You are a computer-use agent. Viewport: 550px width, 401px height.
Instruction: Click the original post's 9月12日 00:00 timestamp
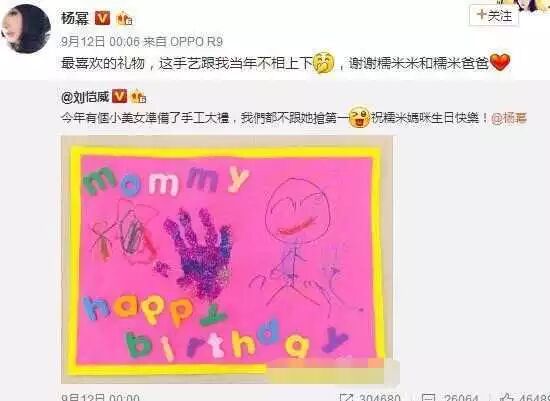(x=100, y=397)
